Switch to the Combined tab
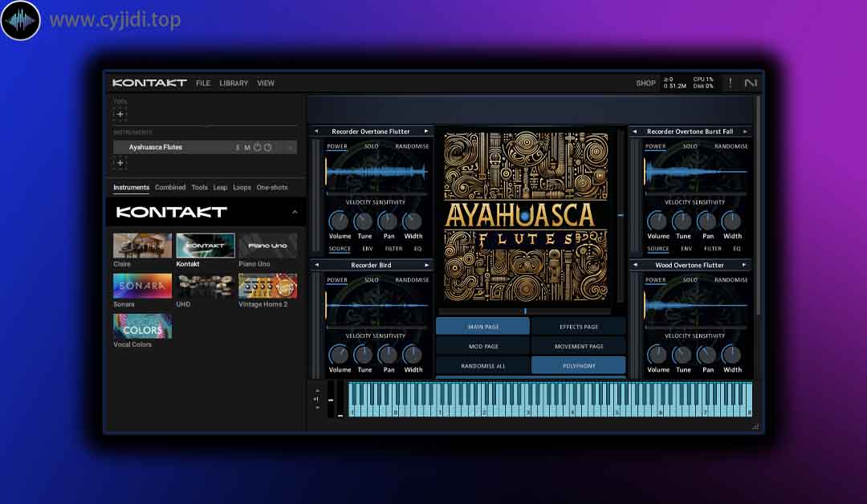867x504 pixels. pos(170,187)
